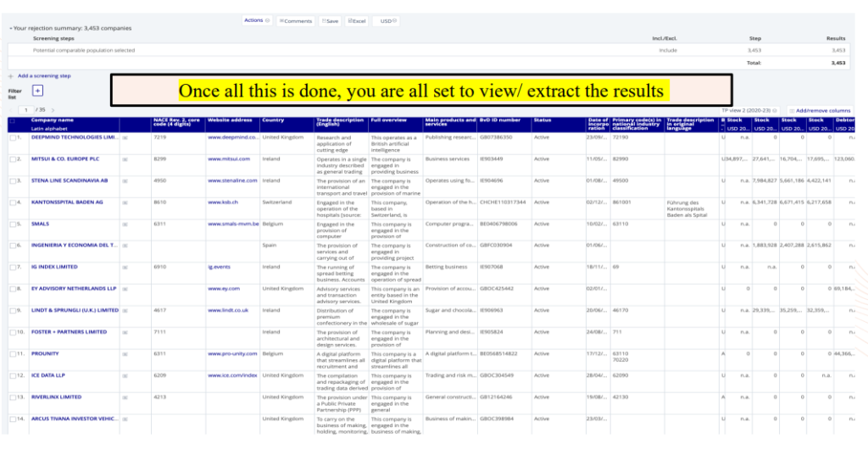Click the icon beside PROUNITY company name
The height and width of the screenshot is (449, 868).
pos(125,354)
